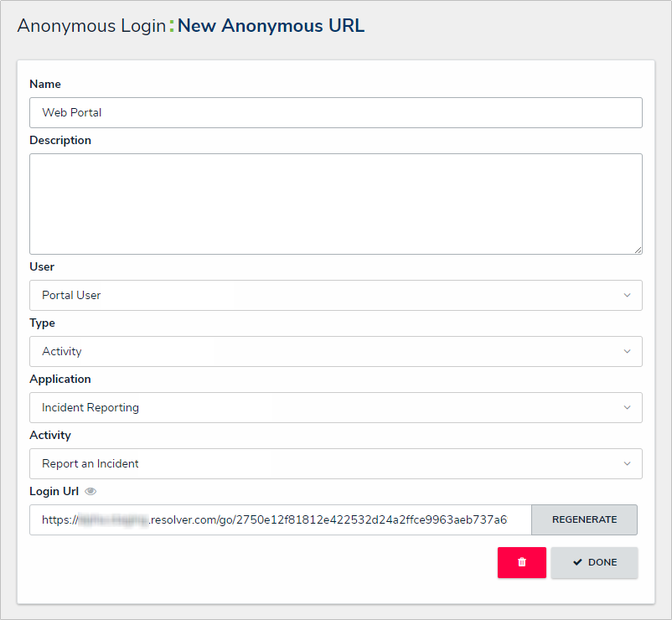Open the Type dropdown showing Activity
Screen dimensions: 672x620
pos(335,351)
